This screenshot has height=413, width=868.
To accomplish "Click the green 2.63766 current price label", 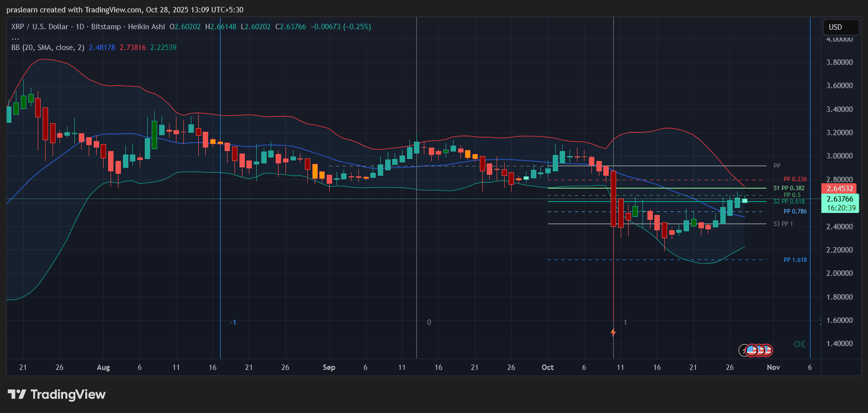I will coord(840,199).
